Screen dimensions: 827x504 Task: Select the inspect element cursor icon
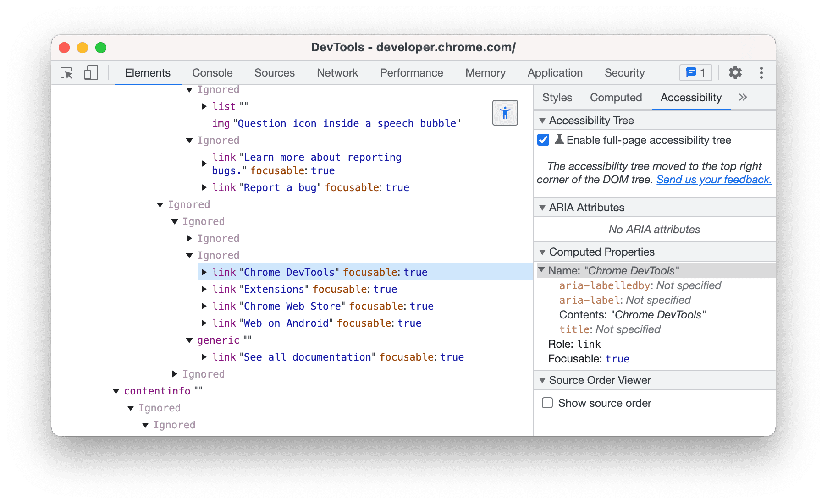click(x=66, y=72)
